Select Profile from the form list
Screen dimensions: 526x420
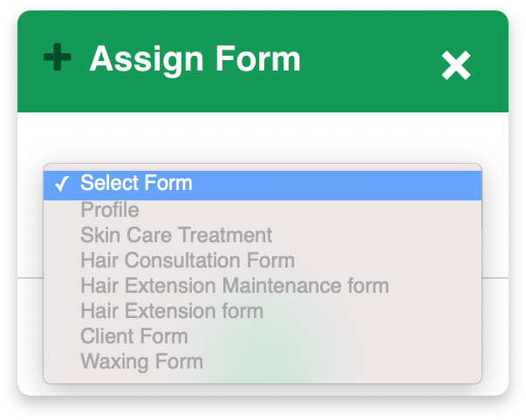(x=110, y=210)
